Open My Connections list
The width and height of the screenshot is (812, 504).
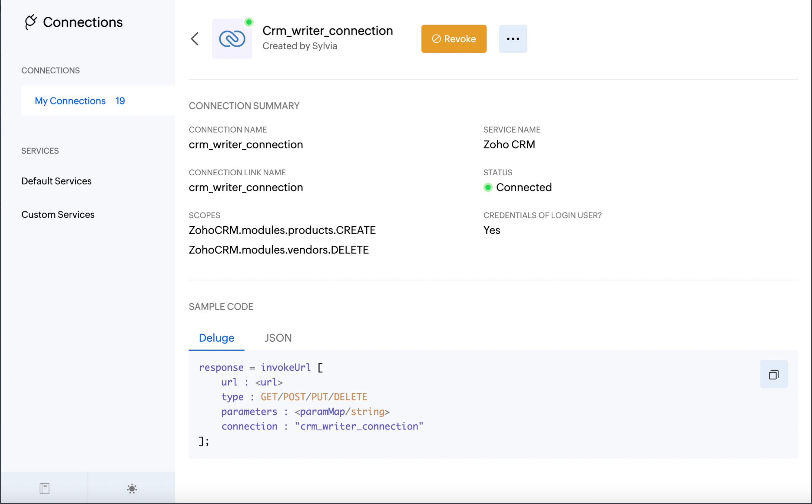click(x=98, y=101)
